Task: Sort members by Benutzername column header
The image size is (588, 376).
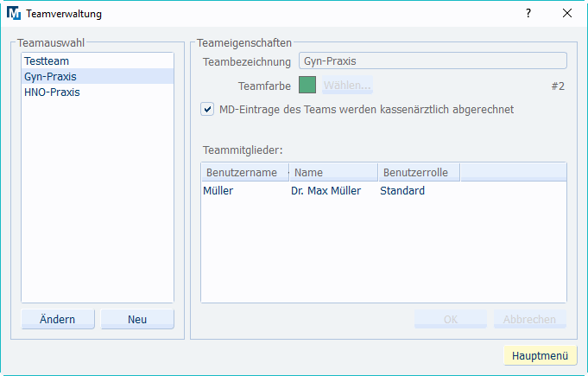Action: pos(243,173)
